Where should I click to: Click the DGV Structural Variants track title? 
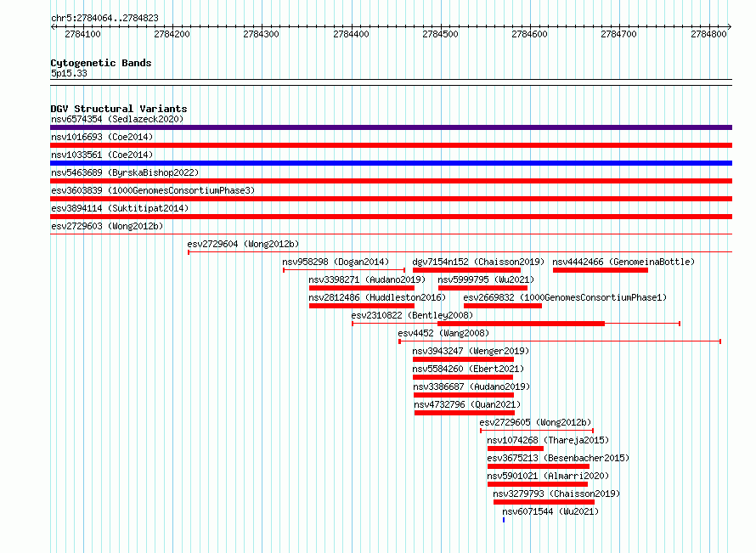(x=119, y=109)
